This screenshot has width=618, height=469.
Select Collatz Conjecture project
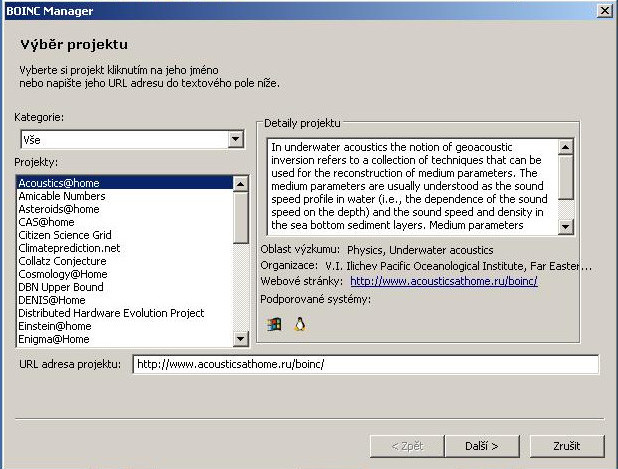[125, 261]
